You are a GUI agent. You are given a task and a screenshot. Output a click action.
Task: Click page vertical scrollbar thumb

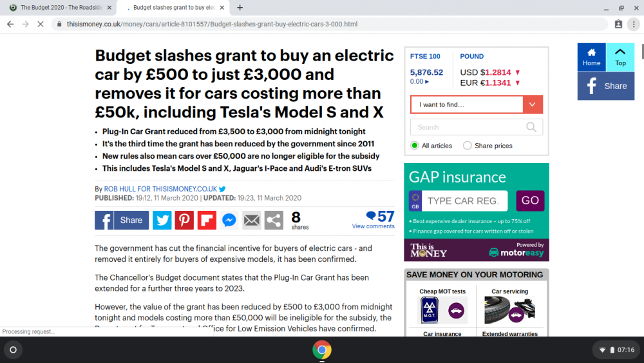(643, 51)
